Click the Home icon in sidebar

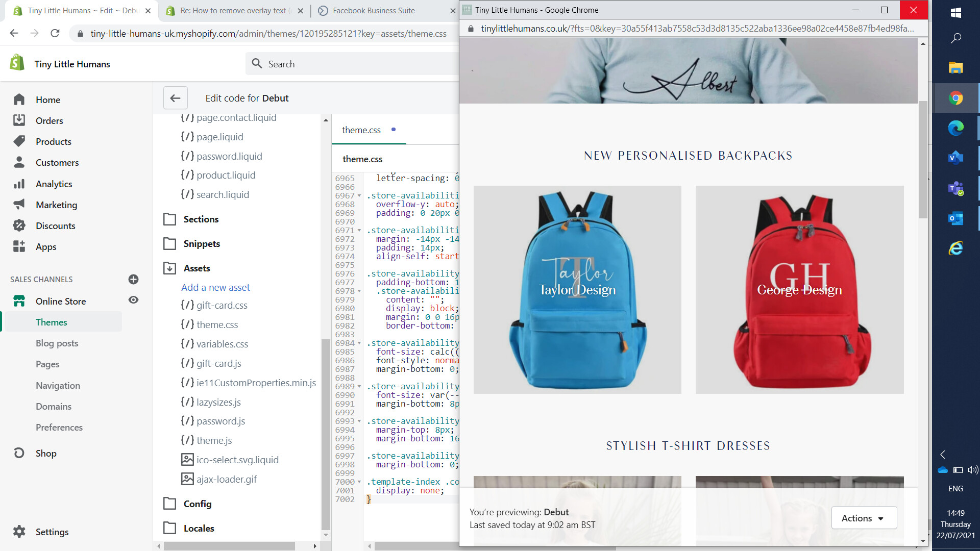(19, 99)
